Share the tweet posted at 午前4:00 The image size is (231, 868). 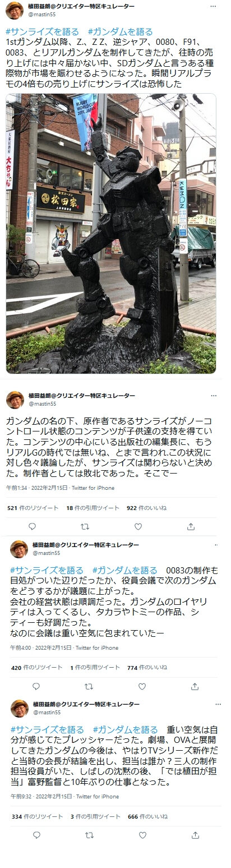(x=195, y=686)
